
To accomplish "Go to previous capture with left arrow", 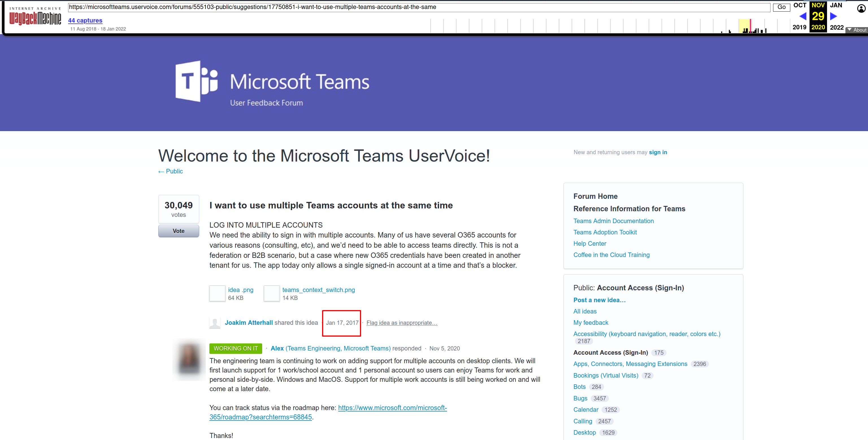I will pyautogui.click(x=803, y=16).
